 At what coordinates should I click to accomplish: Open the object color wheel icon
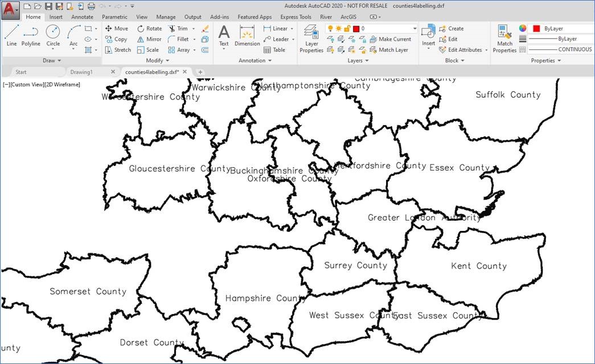click(523, 28)
